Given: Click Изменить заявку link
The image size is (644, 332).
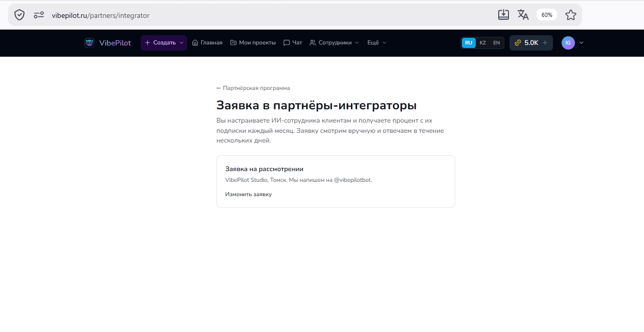Looking at the screenshot, I should pyautogui.click(x=249, y=195).
